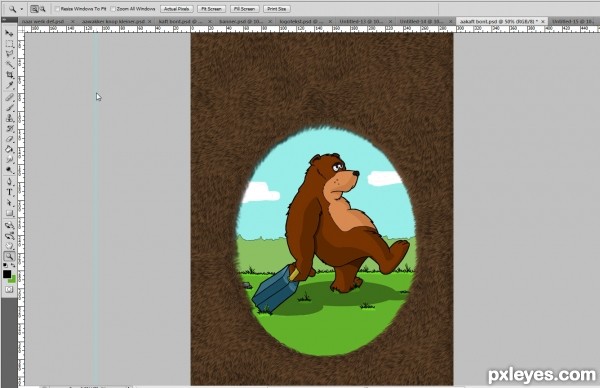Switch to the logotekst.psd tab

(305, 21)
